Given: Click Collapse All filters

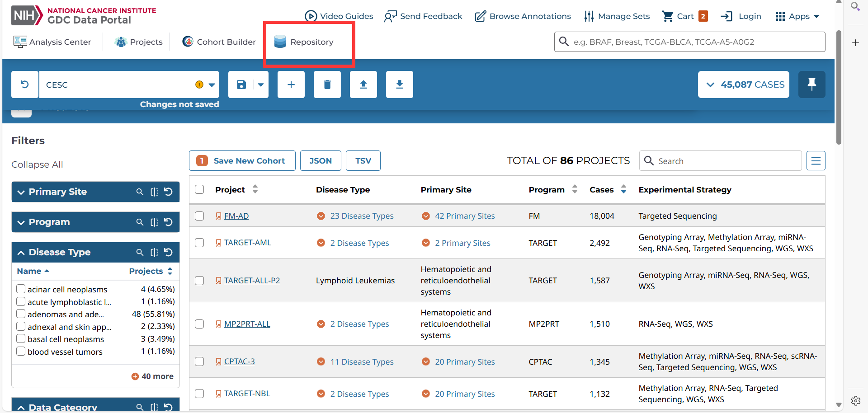Looking at the screenshot, I should pos(37,164).
